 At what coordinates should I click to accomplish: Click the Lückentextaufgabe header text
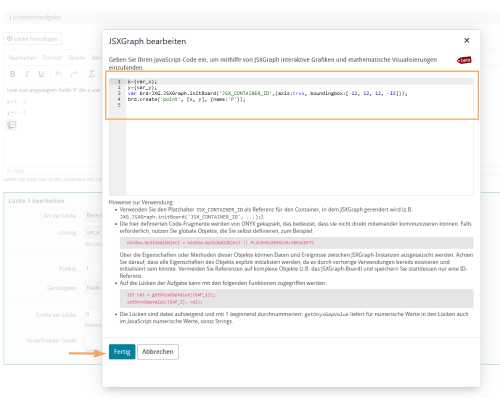pyautogui.click(x=35, y=17)
